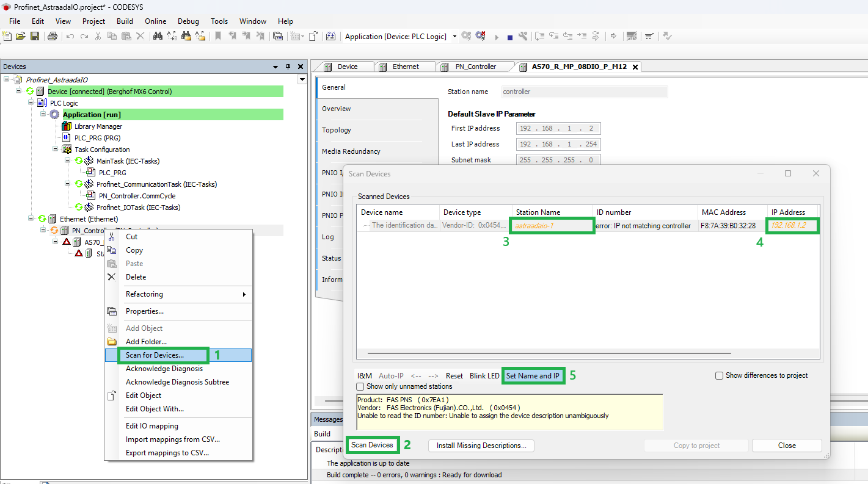Click the Open project folder icon
This screenshot has width=868, height=484.
tap(21, 36)
